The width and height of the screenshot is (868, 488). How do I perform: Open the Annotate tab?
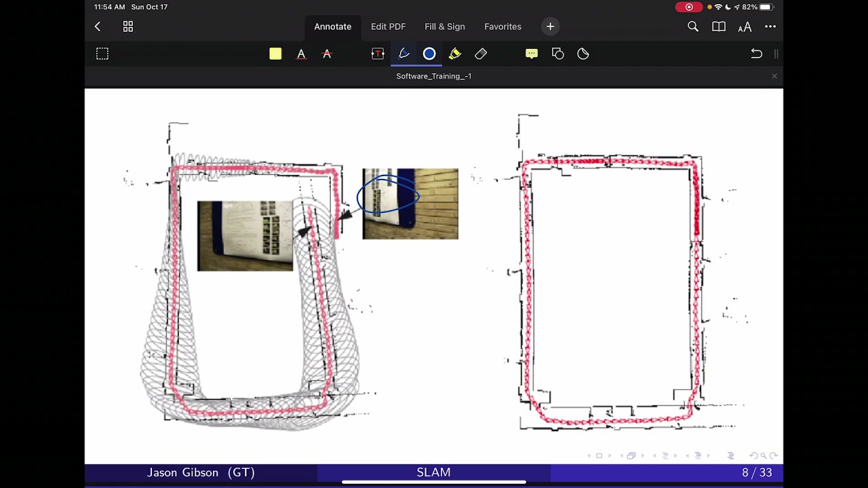coord(332,26)
